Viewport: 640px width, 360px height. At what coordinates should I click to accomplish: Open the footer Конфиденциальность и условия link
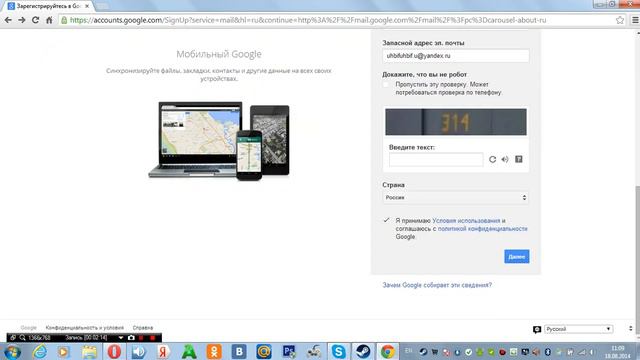(84, 328)
